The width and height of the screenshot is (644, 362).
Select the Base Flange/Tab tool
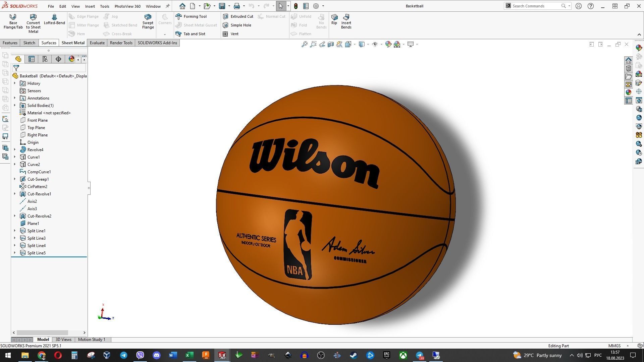(13, 21)
